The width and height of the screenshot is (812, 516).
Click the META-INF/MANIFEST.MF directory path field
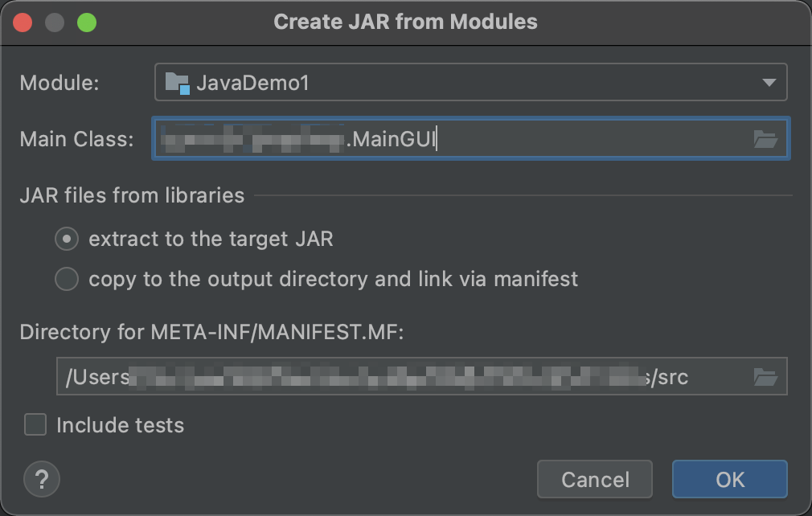[x=422, y=376]
